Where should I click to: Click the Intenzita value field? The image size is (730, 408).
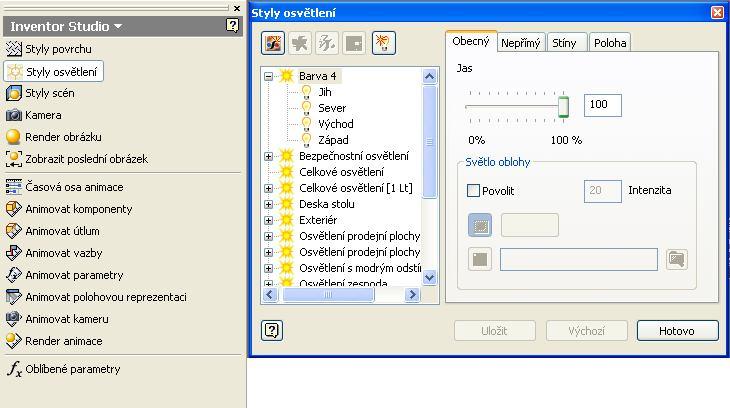602,191
